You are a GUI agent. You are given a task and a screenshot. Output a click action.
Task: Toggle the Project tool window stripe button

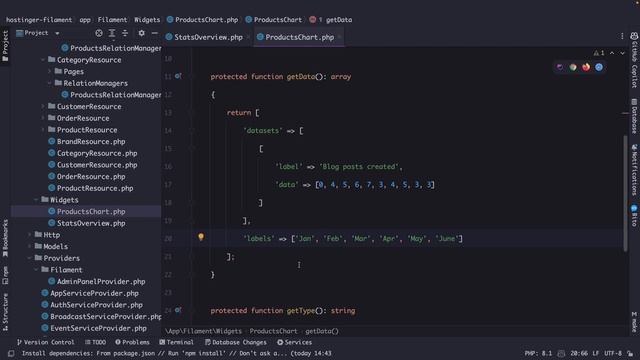tap(5, 46)
